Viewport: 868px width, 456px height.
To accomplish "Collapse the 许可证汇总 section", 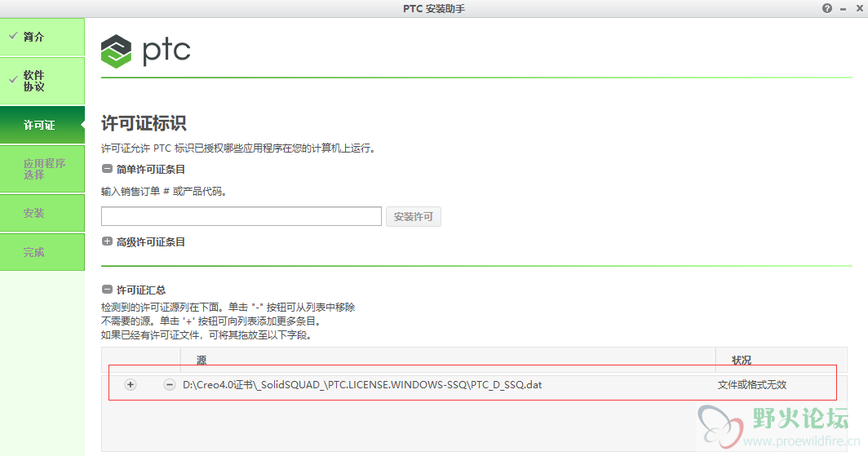I will coord(108,290).
